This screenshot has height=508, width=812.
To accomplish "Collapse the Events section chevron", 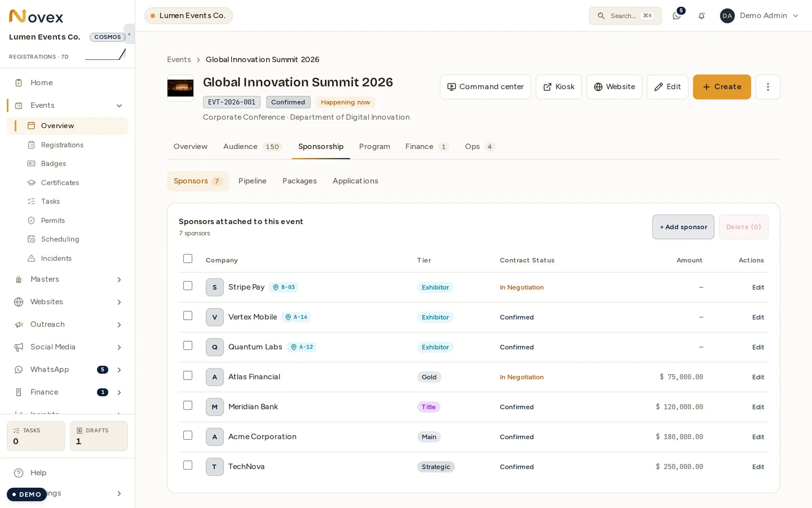I will click(119, 106).
